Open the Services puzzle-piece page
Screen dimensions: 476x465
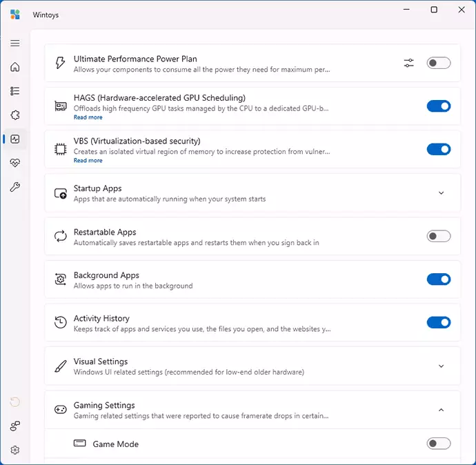[x=15, y=115]
